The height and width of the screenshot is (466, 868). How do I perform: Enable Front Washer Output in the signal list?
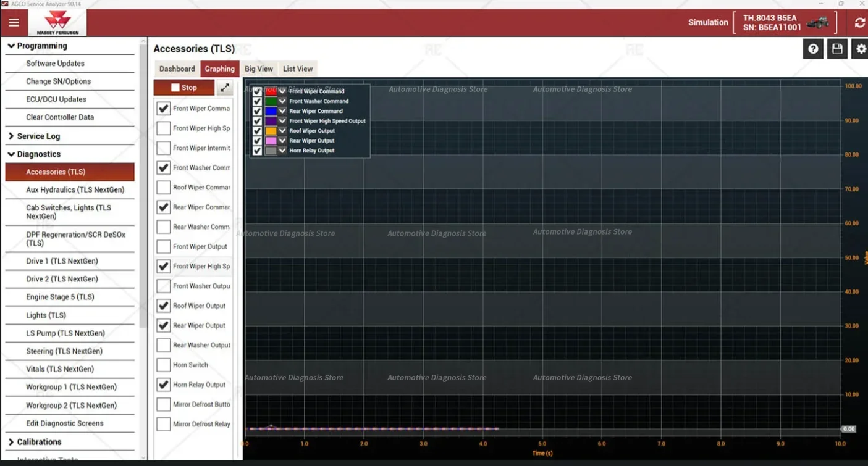(x=163, y=286)
